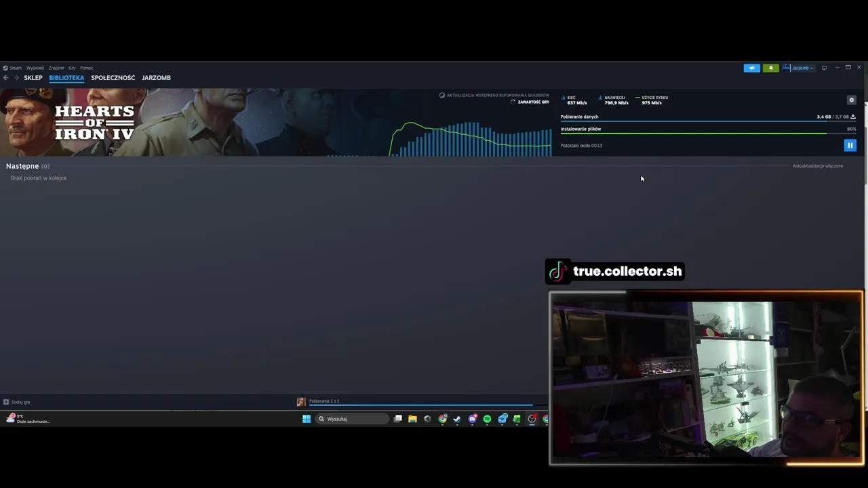Click the 3,4 GB / 3,7 GB size text
The height and width of the screenshot is (488, 868).
(833, 117)
